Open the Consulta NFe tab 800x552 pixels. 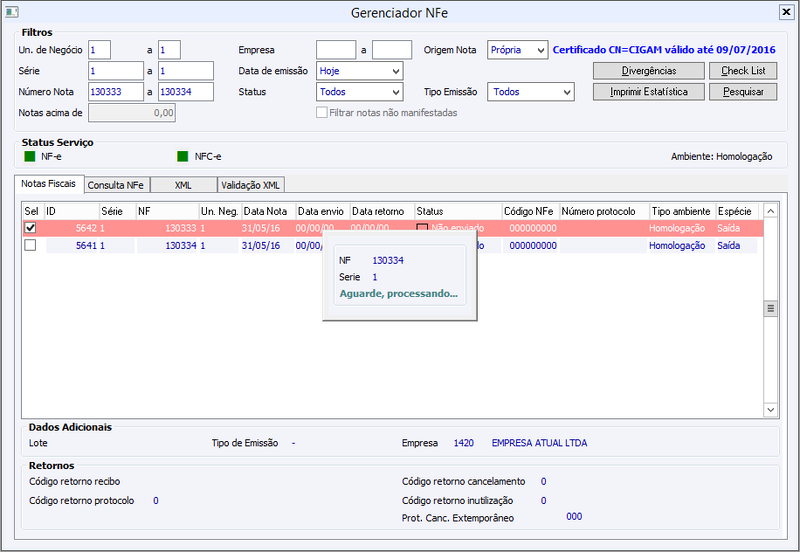coord(116,185)
